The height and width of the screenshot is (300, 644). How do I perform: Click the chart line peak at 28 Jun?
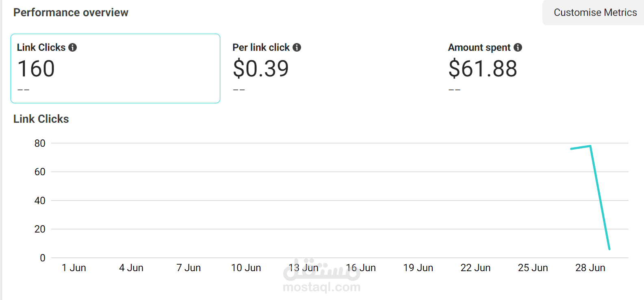coord(590,146)
